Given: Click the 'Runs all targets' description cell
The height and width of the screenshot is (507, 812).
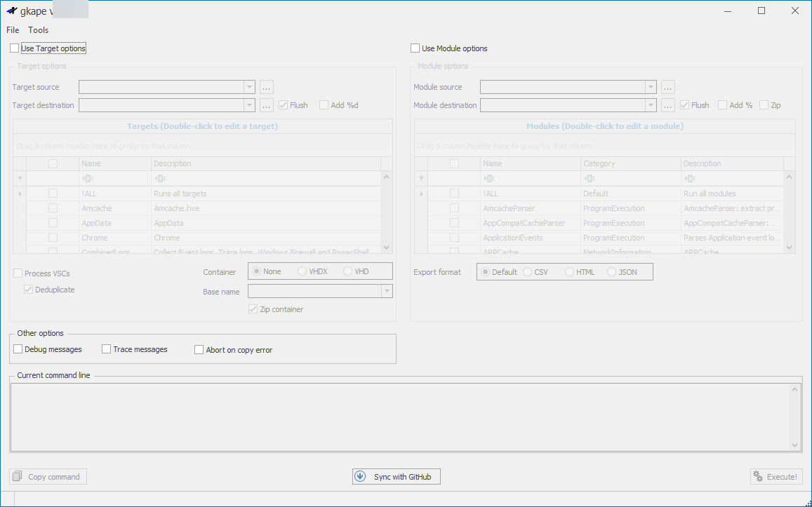Looking at the screenshot, I should [x=266, y=194].
